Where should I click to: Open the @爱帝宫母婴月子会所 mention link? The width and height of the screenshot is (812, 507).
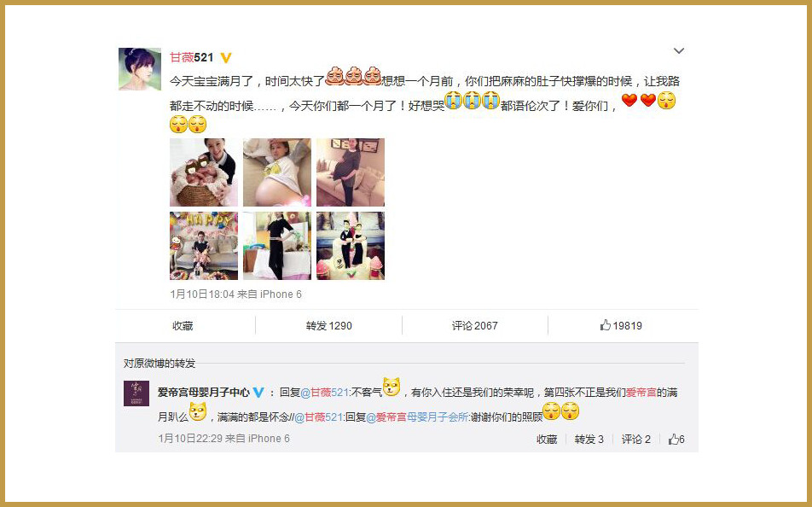(417, 417)
